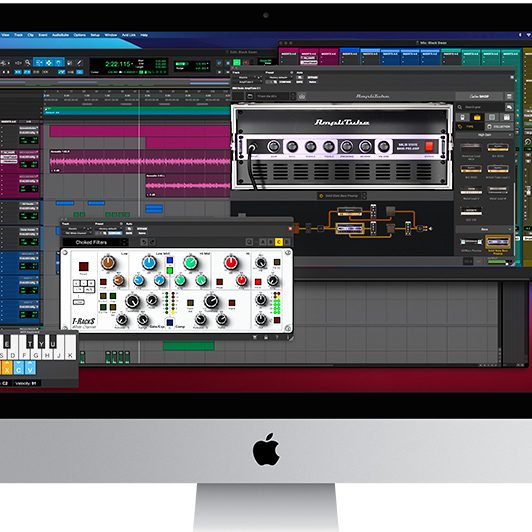Select the Zoomer magnifier tool in Pro Tools
The width and height of the screenshot is (532, 532).
pos(27,63)
